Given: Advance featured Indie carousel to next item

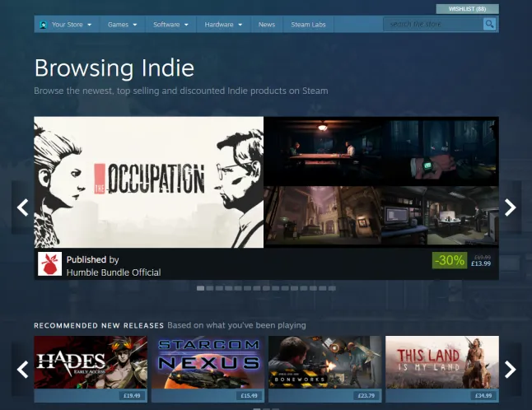Looking at the screenshot, I should click(x=510, y=207).
